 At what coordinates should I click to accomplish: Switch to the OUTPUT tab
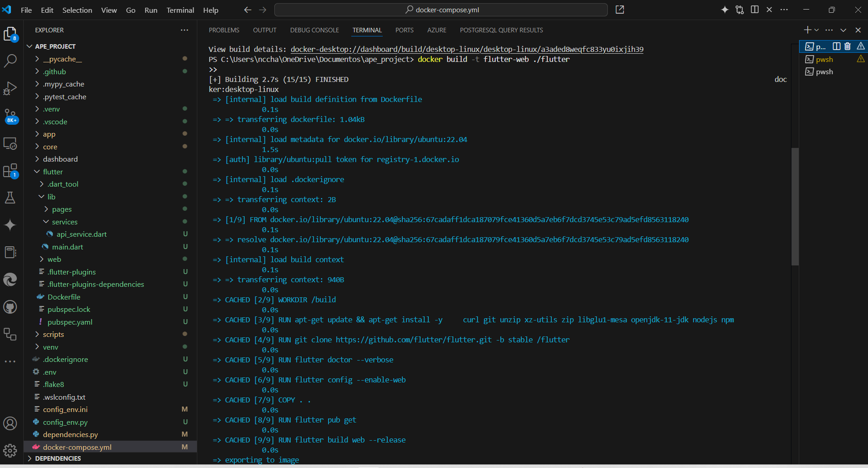click(x=265, y=30)
